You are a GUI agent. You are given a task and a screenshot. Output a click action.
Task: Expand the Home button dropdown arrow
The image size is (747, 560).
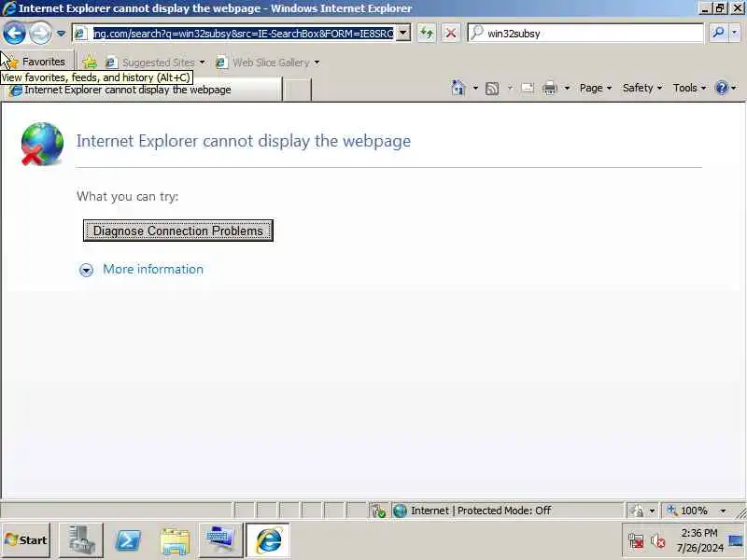(475, 88)
